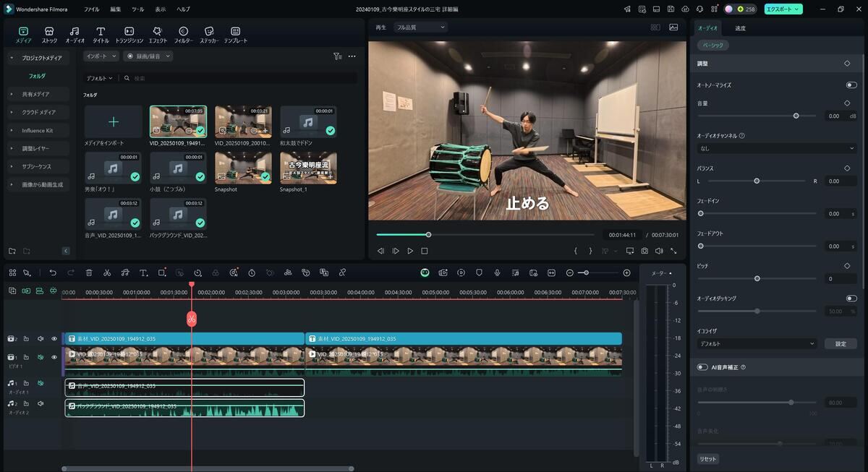Click the zoom-in plus icon on timeline
Image resolution: width=868 pixels, height=472 pixels.
[626, 273]
